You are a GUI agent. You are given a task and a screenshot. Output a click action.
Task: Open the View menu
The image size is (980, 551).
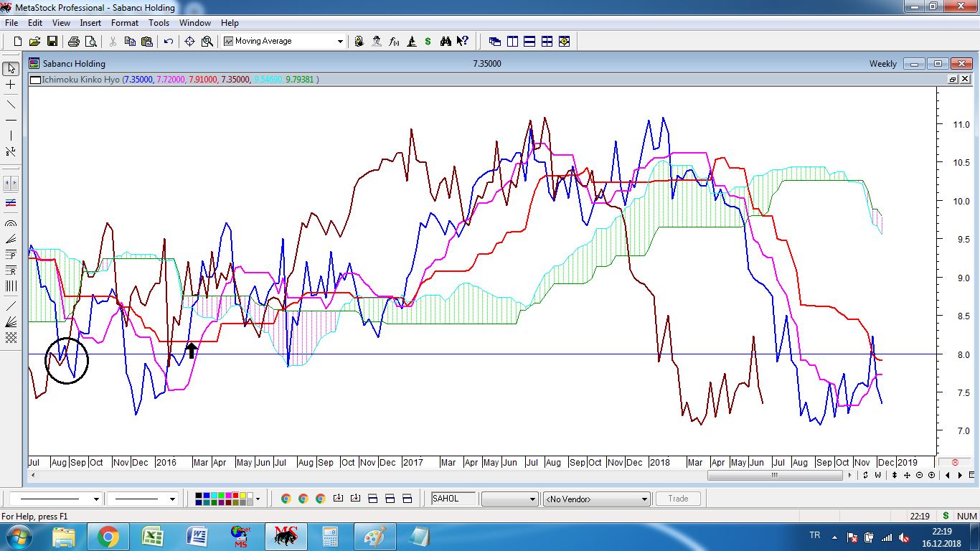pos(61,23)
